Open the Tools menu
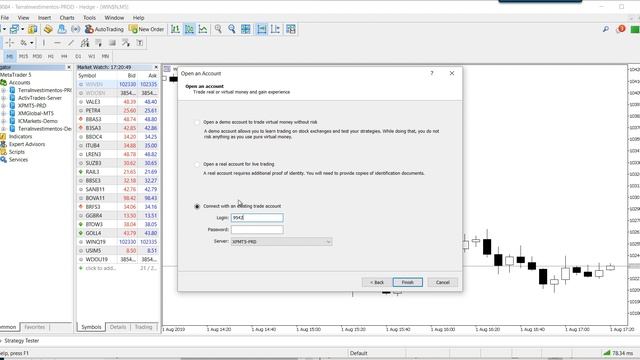 [89, 18]
